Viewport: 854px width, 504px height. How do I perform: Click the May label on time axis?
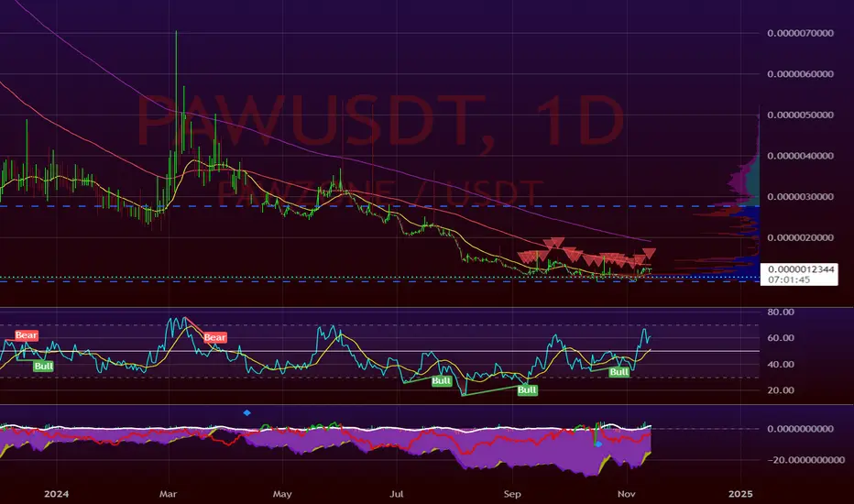point(282,494)
